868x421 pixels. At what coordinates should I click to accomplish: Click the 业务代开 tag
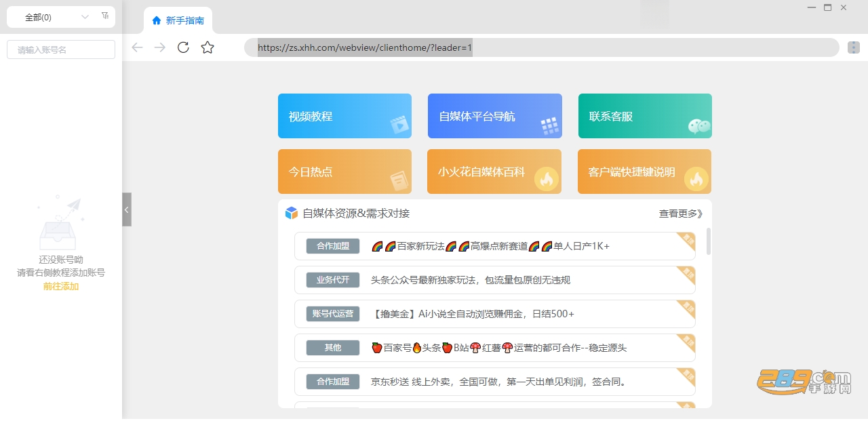[333, 280]
